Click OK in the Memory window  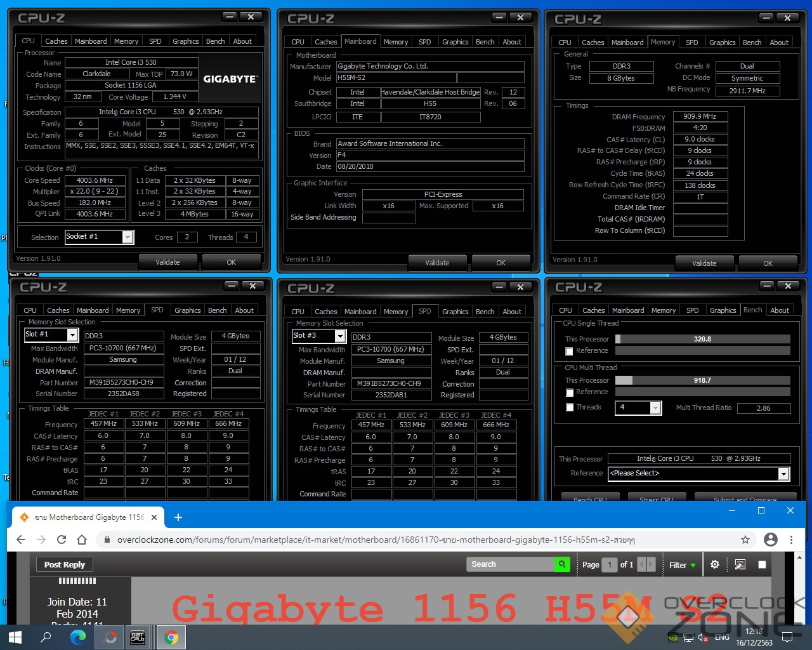768,263
